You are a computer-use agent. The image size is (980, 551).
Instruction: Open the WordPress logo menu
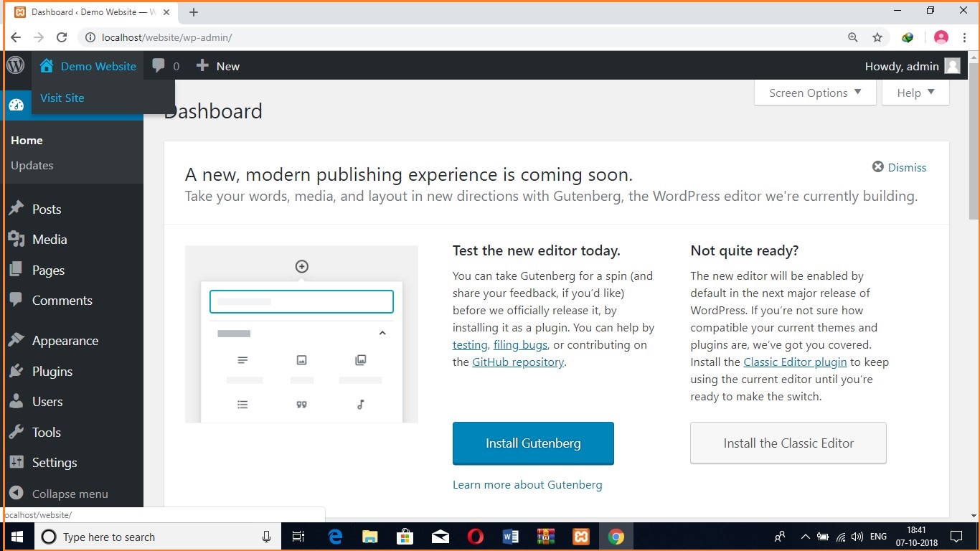(x=16, y=65)
